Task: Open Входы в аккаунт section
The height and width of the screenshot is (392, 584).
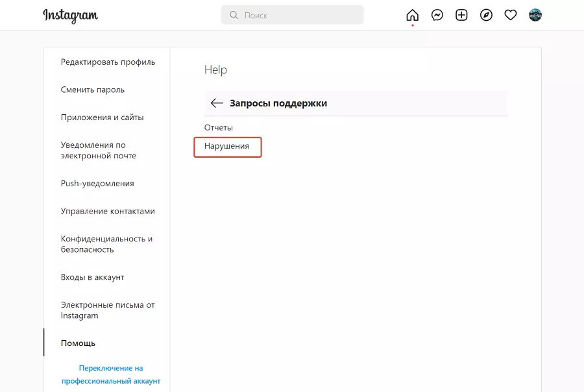Action: 92,277
